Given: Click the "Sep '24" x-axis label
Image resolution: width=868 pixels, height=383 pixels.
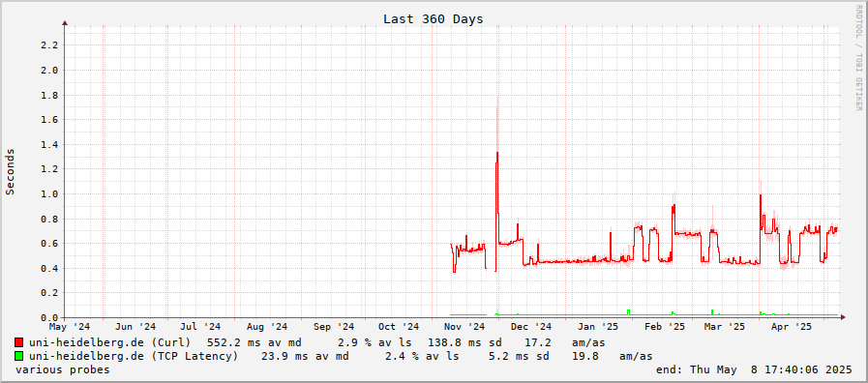Looking at the screenshot, I should pos(334,327).
